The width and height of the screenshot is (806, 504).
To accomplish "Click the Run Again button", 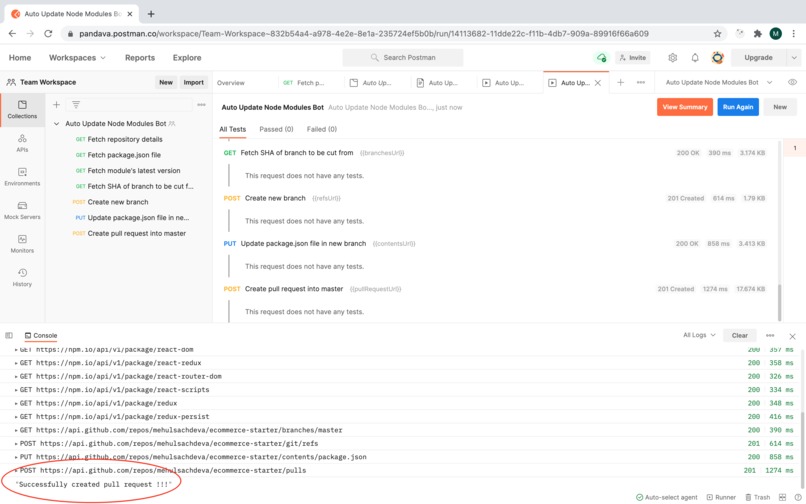I will point(738,107).
